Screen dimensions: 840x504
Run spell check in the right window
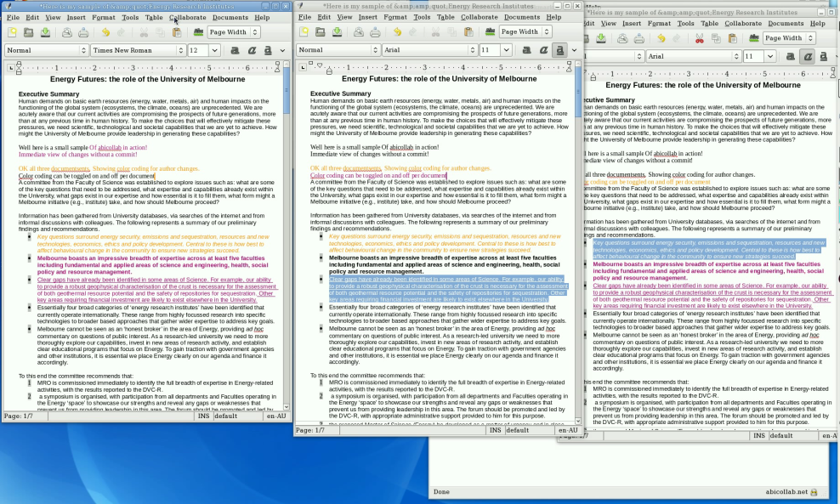pos(754,38)
